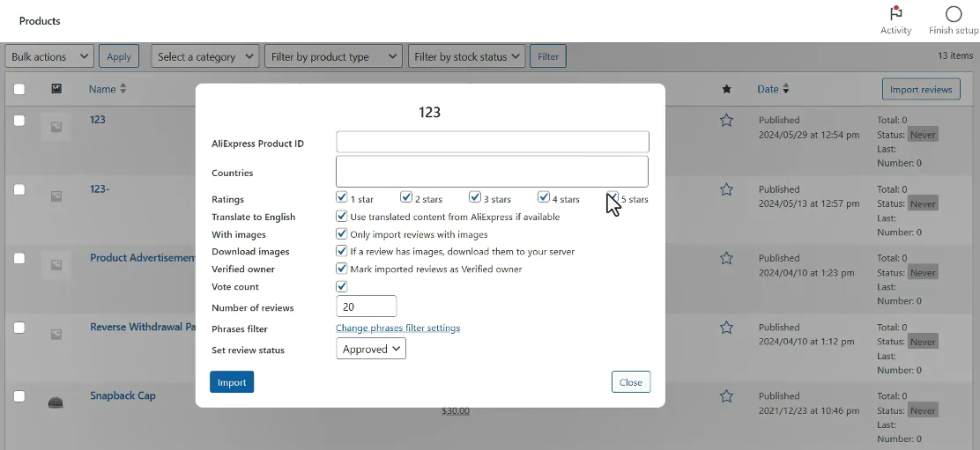This screenshot has width=980, height=450.
Task: Toggle Only import reviews with images
Action: click(x=341, y=234)
